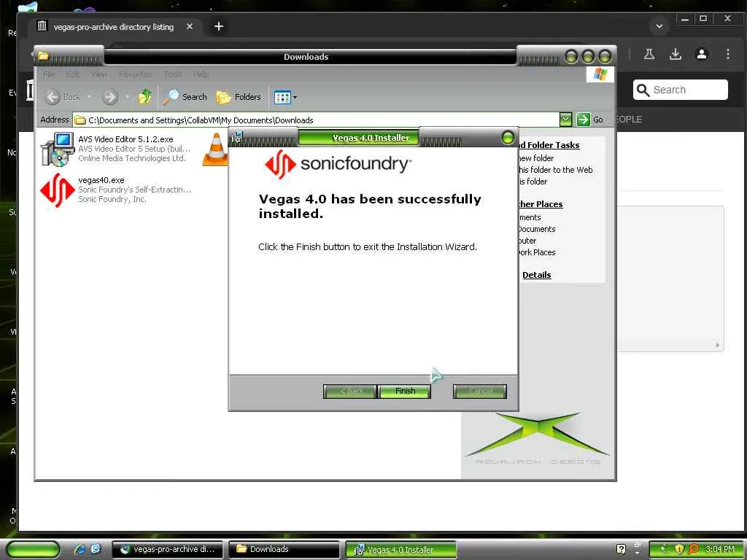Click the Windows flag logo in Explorer

pyautogui.click(x=600, y=74)
